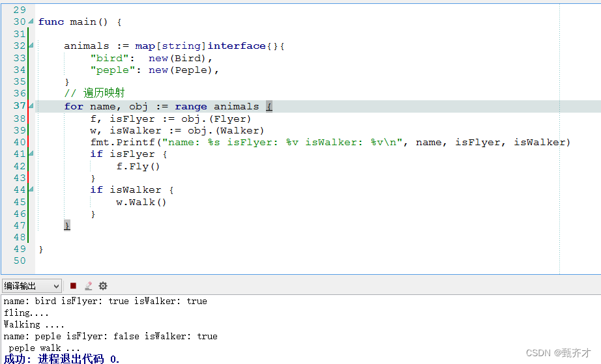Click new(Peple) in the map literal
Viewport: 601px width, 364px height.
181,70
